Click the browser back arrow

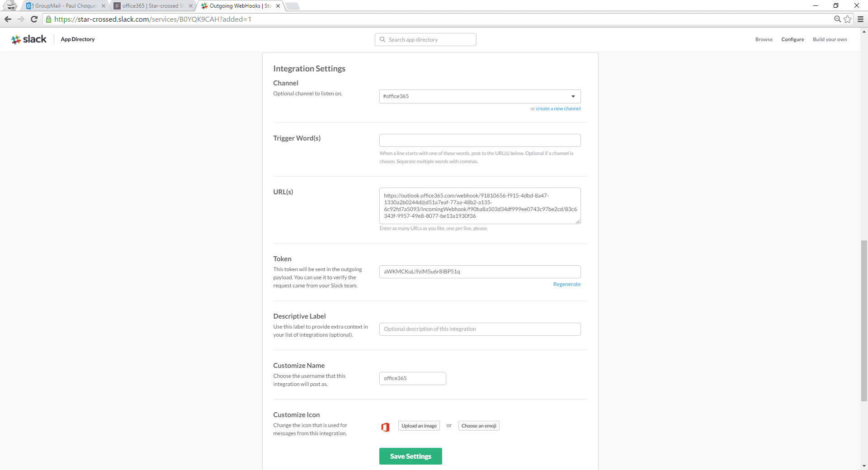(8, 19)
